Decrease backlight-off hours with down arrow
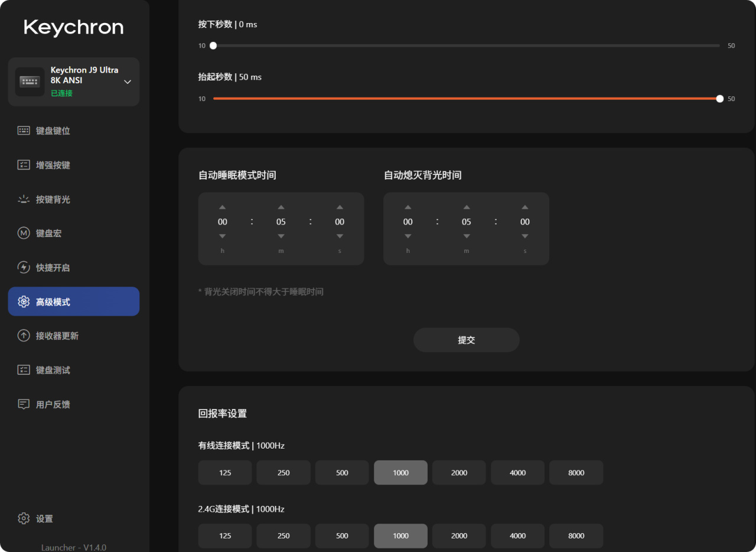Image resolution: width=756 pixels, height=552 pixels. tap(408, 236)
